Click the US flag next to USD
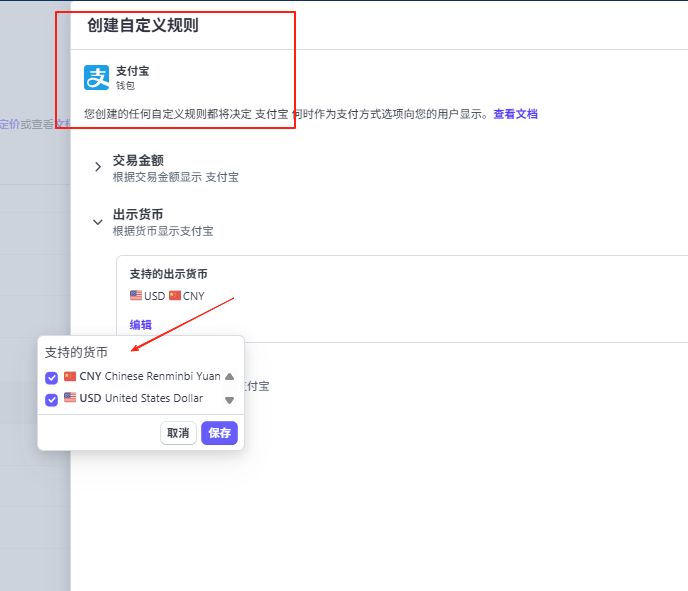This screenshot has width=688, height=591. pyautogui.click(x=136, y=295)
